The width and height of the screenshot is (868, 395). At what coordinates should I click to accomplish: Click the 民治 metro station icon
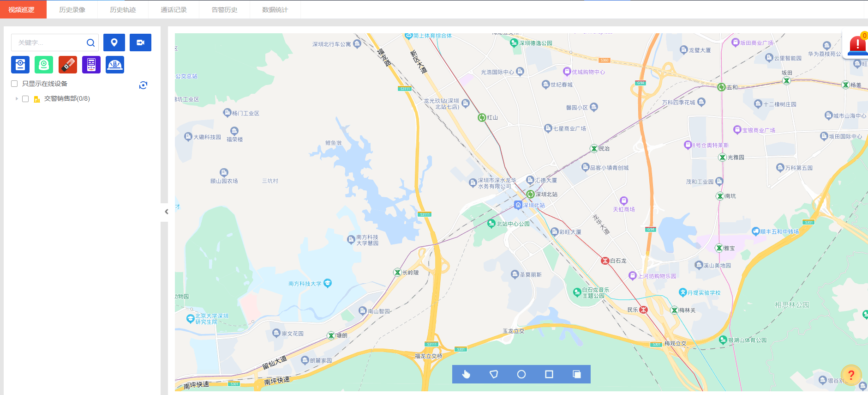tap(594, 148)
